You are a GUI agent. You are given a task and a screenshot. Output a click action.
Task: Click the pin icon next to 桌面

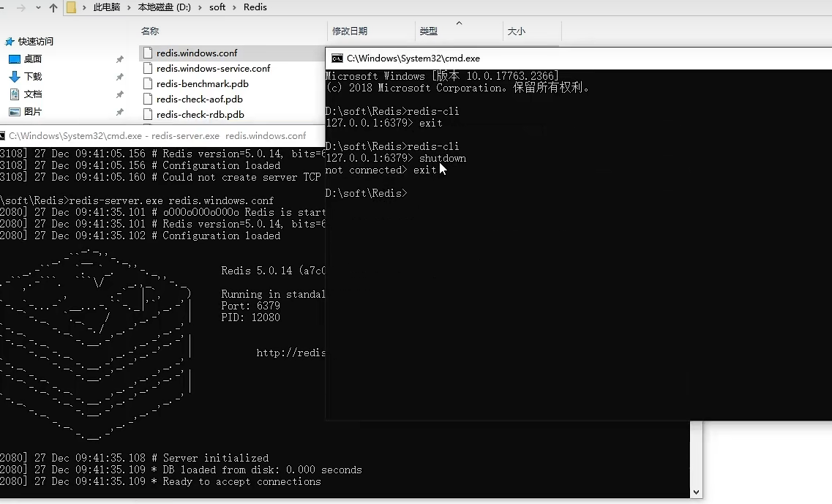pyautogui.click(x=120, y=59)
